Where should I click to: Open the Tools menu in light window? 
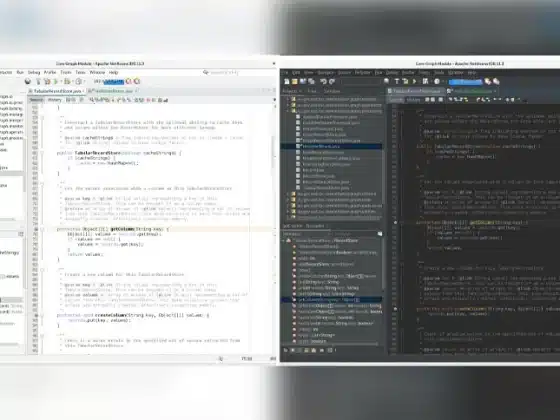pyautogui.click(x=80, y=72)
